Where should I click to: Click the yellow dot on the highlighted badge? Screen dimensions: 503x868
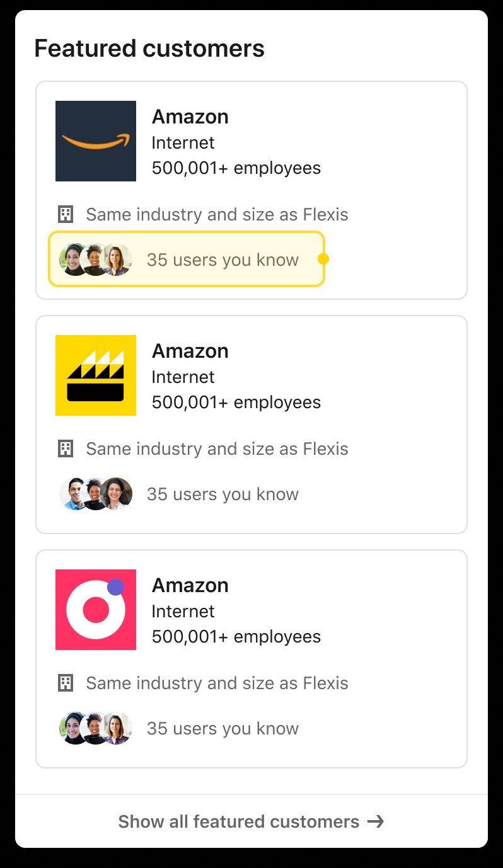323,259
